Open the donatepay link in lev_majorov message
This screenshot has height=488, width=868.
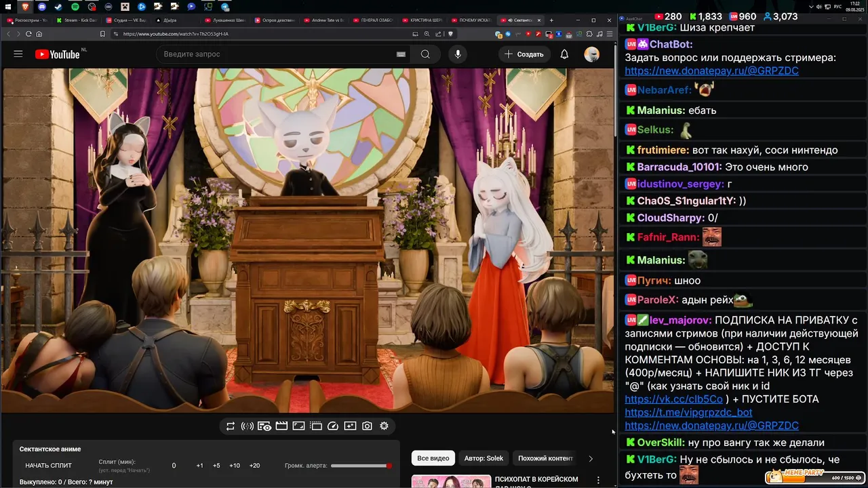(x=711, y=425)
